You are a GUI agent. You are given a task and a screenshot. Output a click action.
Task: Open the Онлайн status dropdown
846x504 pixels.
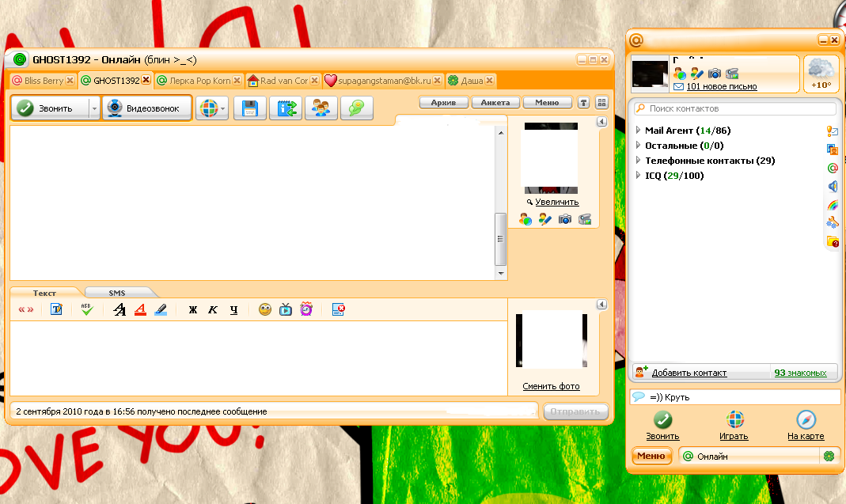coord(750,456)
